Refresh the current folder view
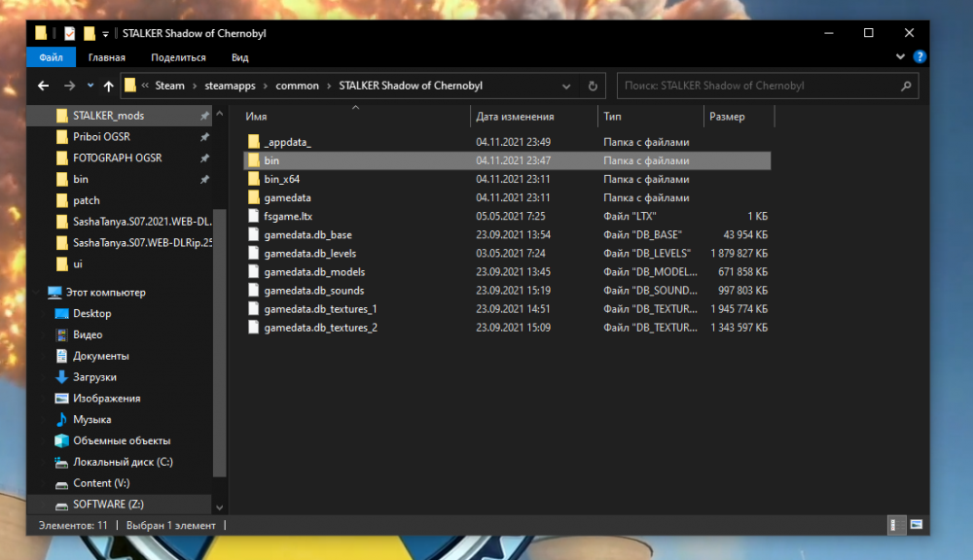The width and height of the screenshot is (973, 560). [593, 86]
